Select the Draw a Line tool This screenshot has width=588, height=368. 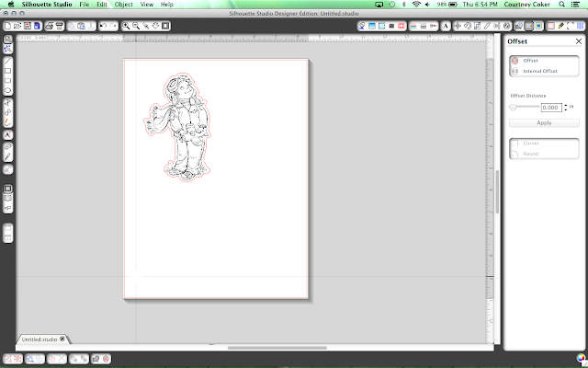coord(8,62)
